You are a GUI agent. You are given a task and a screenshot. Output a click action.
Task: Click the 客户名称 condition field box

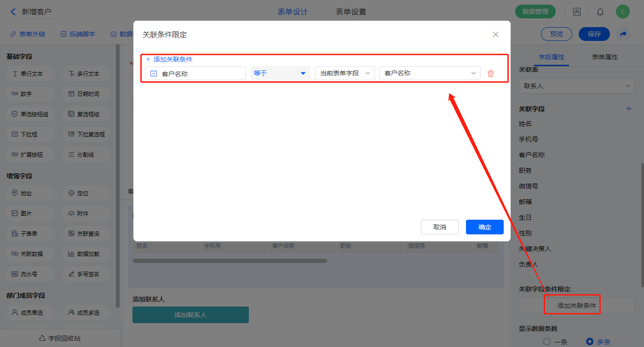[195, 74]
